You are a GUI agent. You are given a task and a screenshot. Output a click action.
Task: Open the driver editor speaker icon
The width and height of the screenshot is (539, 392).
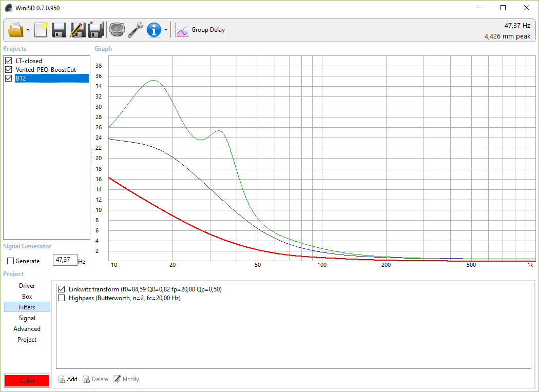click(x=117, y=30)
